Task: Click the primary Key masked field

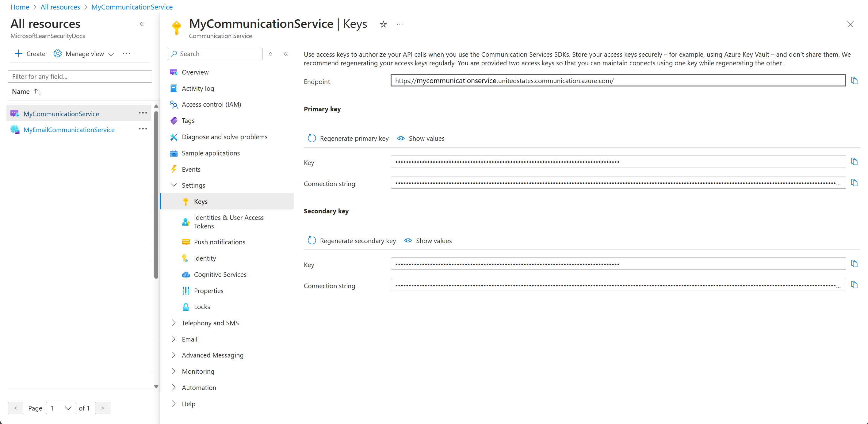Action: pos(618,162)
